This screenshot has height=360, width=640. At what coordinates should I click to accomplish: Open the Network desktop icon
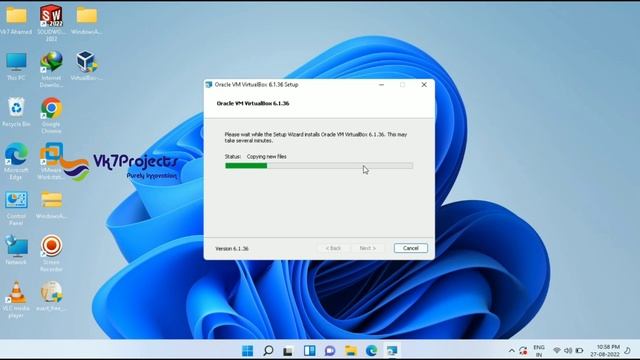click(16, 250)
